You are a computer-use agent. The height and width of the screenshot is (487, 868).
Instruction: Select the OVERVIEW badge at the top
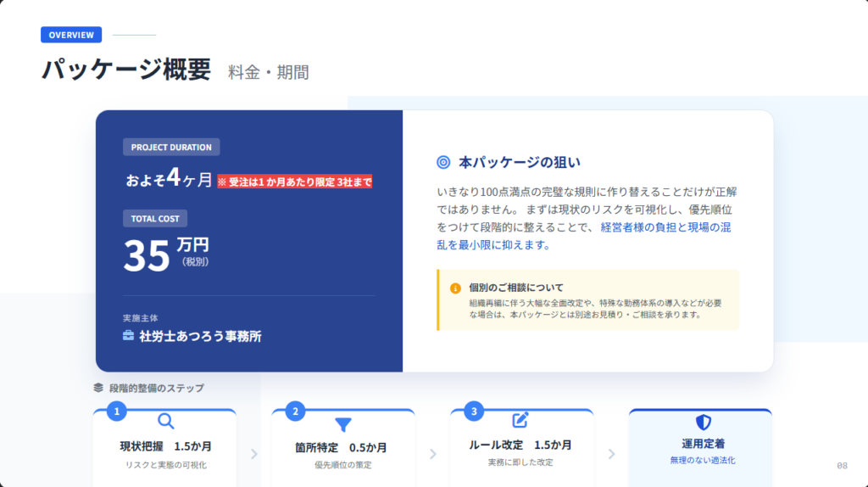click(x=71, y=35)
